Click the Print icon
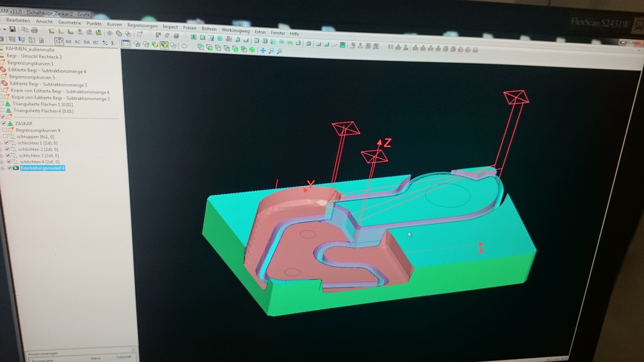 click(x=34, y=30)
